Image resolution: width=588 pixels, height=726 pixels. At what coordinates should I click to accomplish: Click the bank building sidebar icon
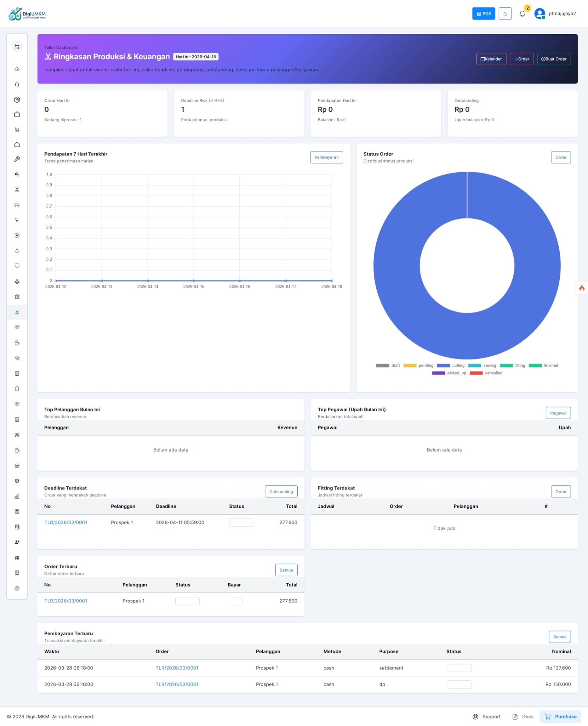tap(17, 297)
